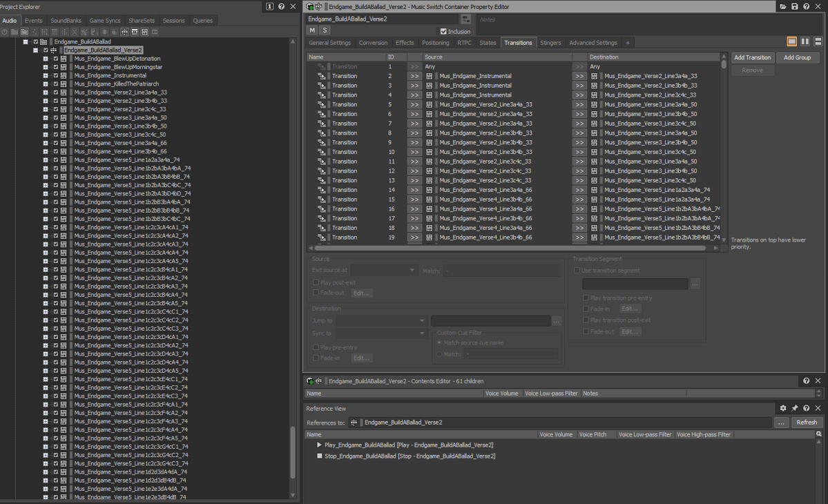This screenshot has height=504, width=828.
Task: Click the Refresh button
Action: pyautogui.click(x=806, y=423)
